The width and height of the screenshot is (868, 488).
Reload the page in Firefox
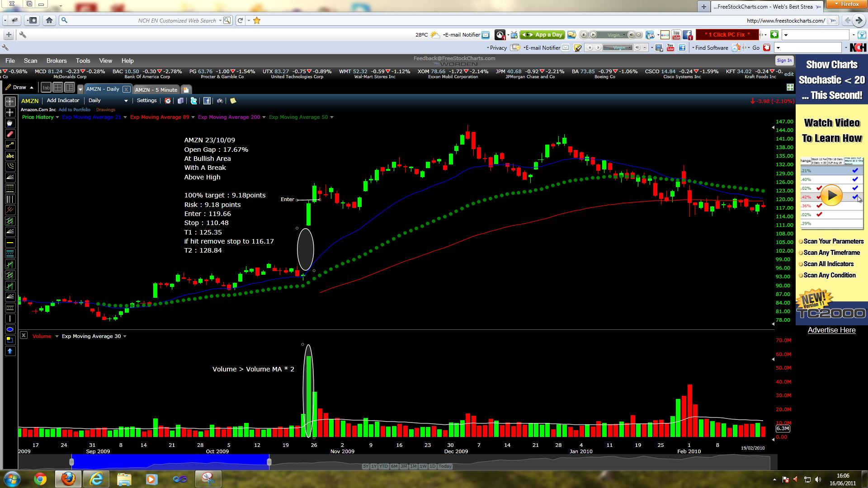pos(241,20)
